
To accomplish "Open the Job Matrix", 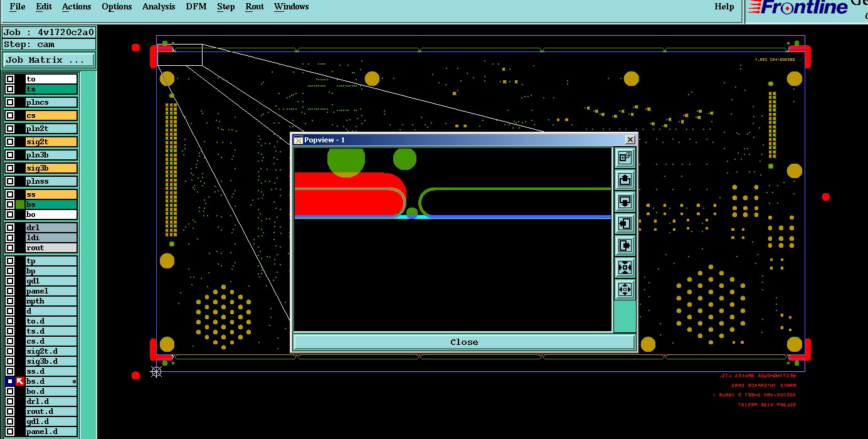I will click(x=49, y=60).
